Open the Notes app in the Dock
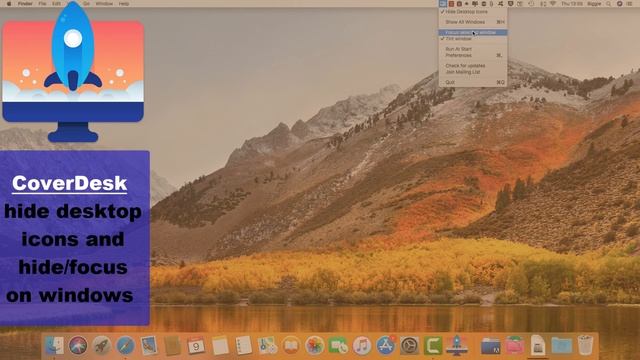 pos(220,345)
